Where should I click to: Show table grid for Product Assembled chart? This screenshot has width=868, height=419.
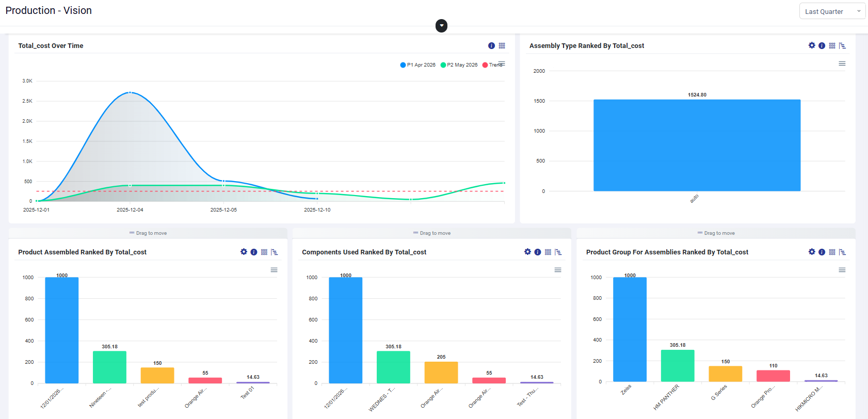(264, 252)
